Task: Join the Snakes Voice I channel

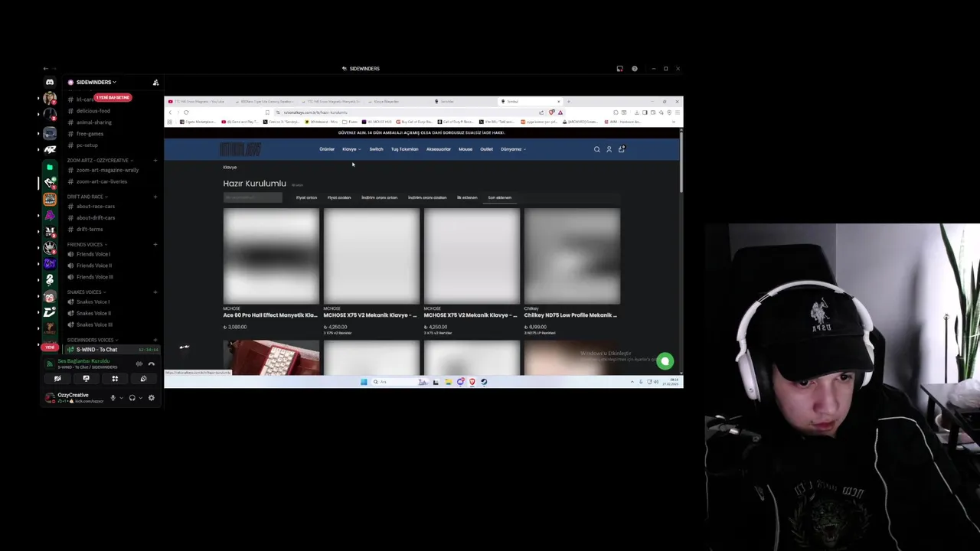Action: (x=93, y=302)
